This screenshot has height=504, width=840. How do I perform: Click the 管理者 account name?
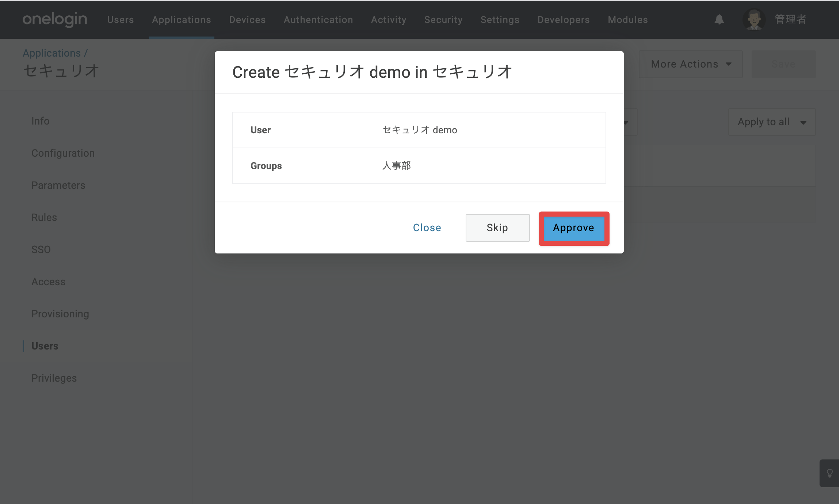pos(790,20)
